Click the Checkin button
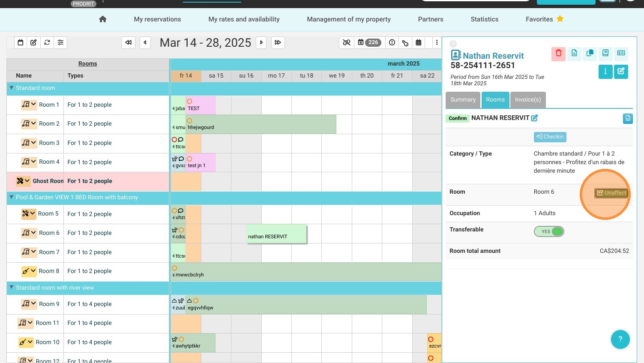 click(x=550, y=137)
